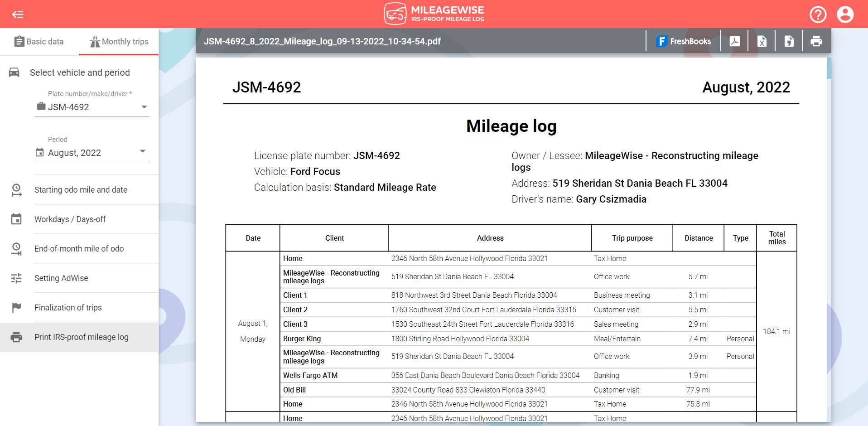
Task: Click the 'Gary Csizmadia' driver name
Action: point(611,199)
